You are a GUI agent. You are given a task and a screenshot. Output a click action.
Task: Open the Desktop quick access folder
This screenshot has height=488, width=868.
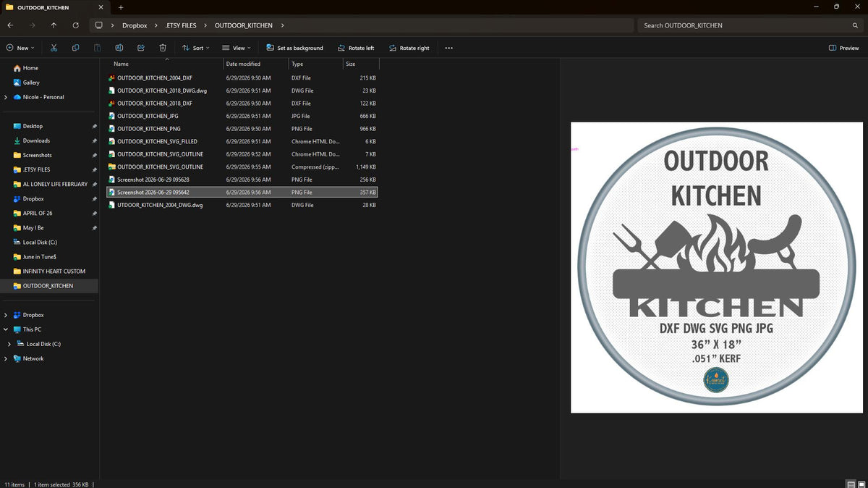click(33, 126)
